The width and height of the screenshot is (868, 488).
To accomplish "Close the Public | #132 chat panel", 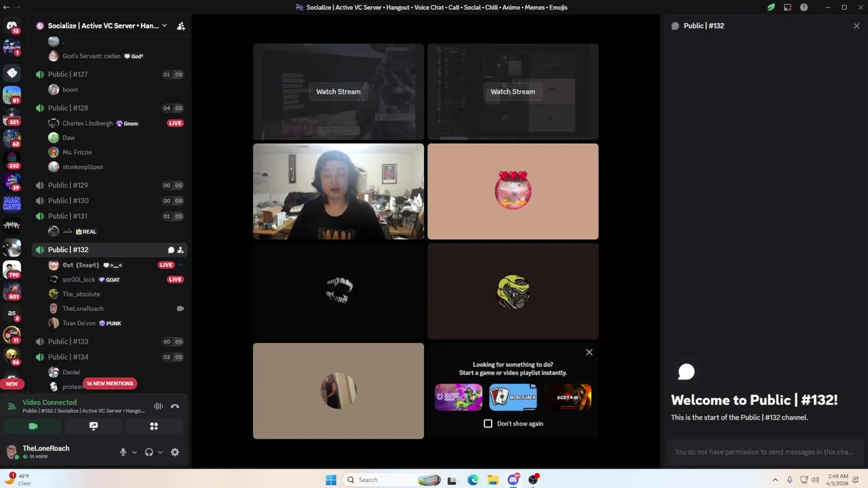I will [856, 26].
